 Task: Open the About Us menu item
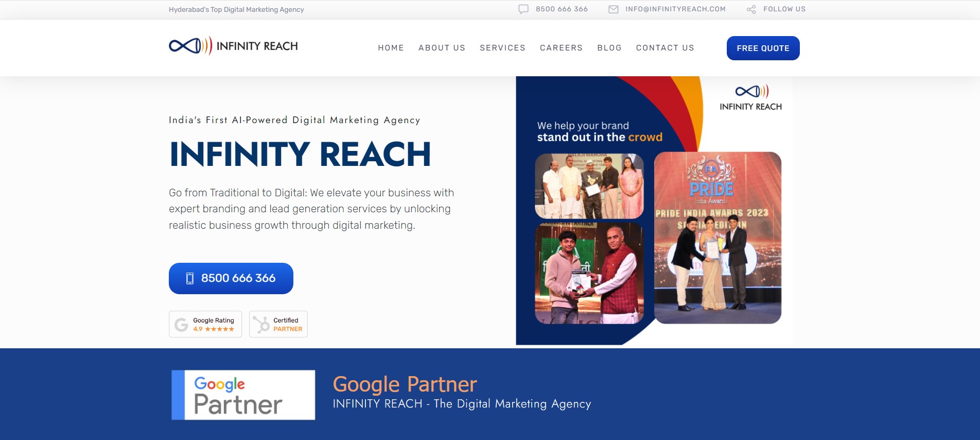(442, 48)
